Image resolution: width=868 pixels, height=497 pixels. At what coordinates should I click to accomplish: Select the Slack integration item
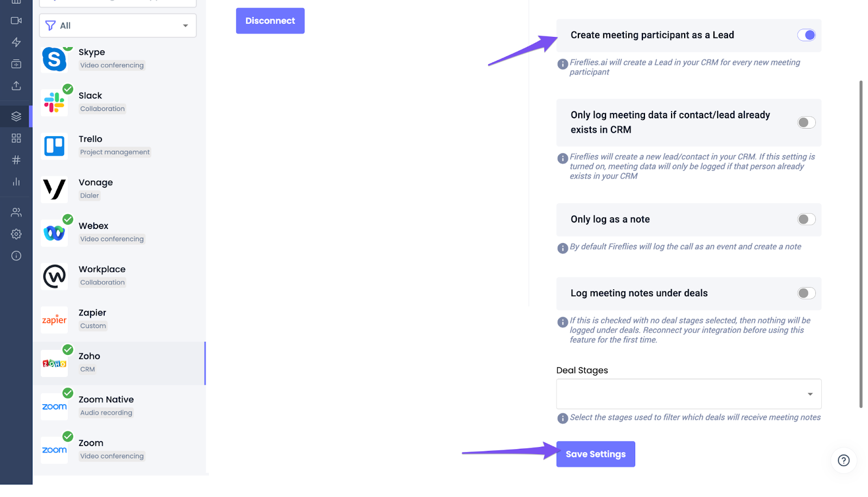(118, 102)
